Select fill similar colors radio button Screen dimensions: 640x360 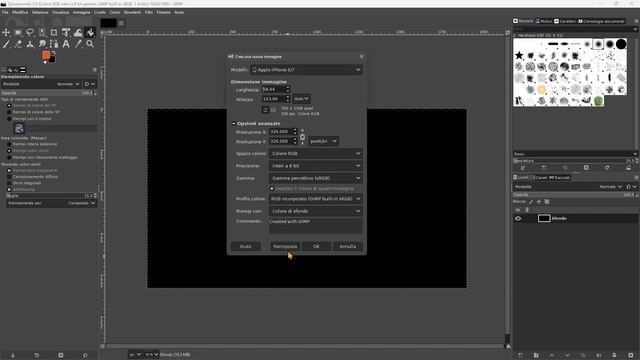(9, 151)
